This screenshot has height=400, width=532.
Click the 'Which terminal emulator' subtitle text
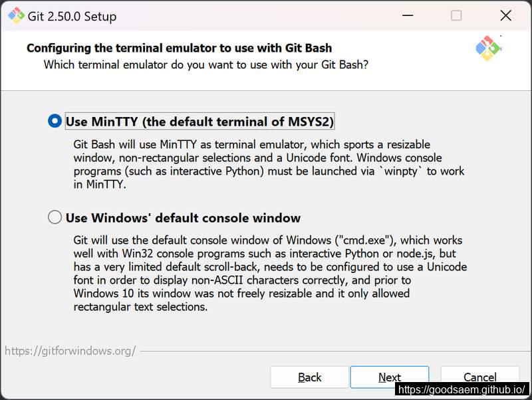click(x=206, y=64)
